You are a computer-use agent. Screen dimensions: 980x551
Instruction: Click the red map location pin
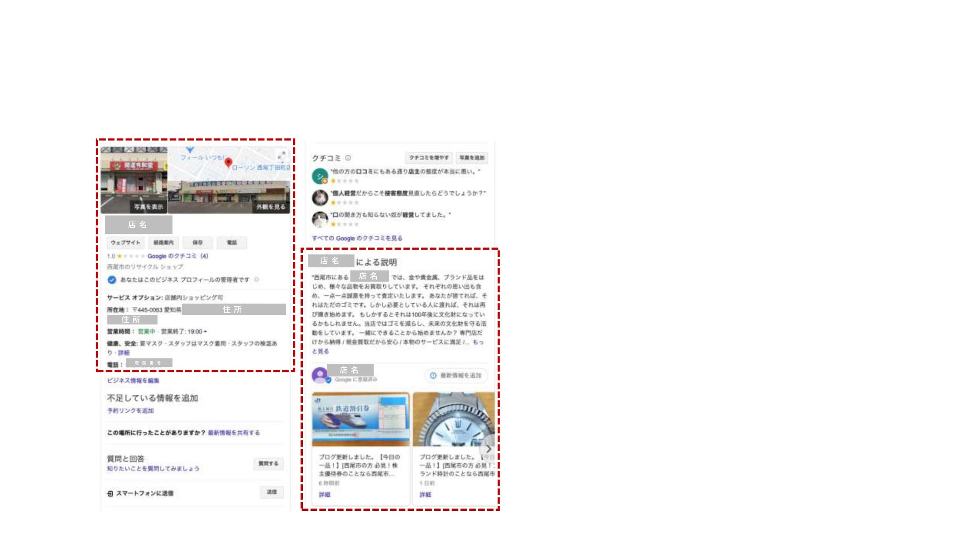pyautogui.click(x=228, y=162)
